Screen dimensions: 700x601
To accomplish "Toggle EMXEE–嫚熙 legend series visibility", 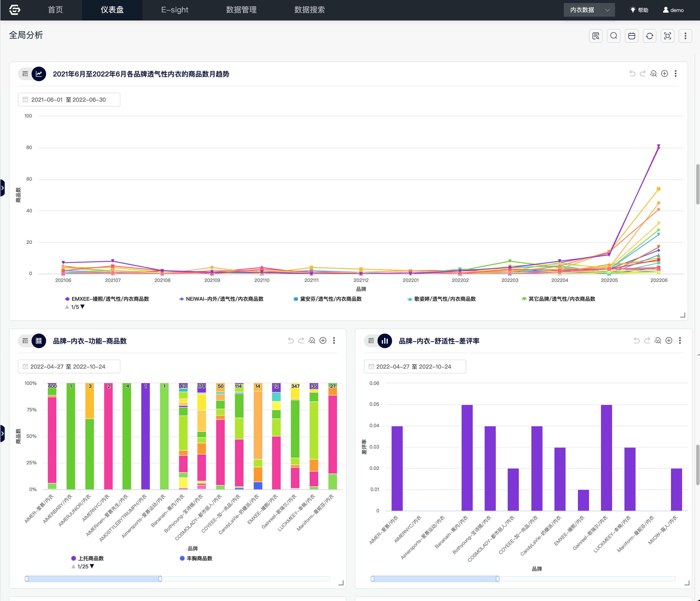I will [x=107, y=299].
